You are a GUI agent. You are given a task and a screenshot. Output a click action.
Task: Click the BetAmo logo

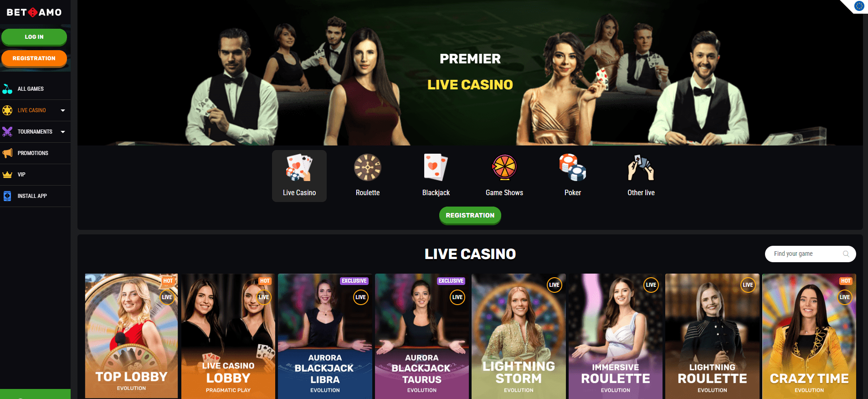point(34,12)
